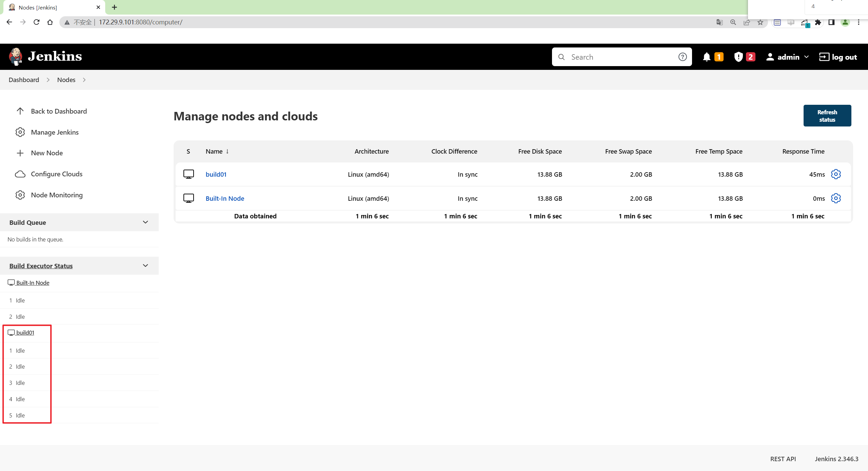This screenshot has width=868, height=471.
Task: Open the admin user dropdown
Action: (x=787, y=57)
